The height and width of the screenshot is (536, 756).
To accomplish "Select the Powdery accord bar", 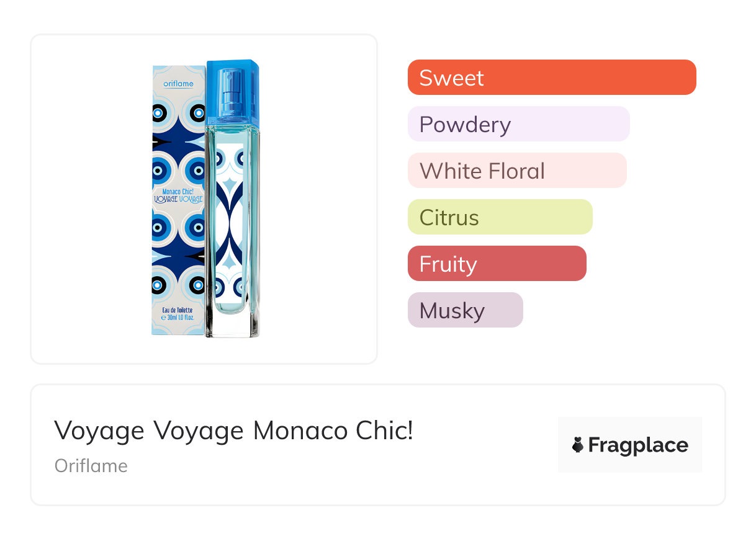I will (518, 124).
